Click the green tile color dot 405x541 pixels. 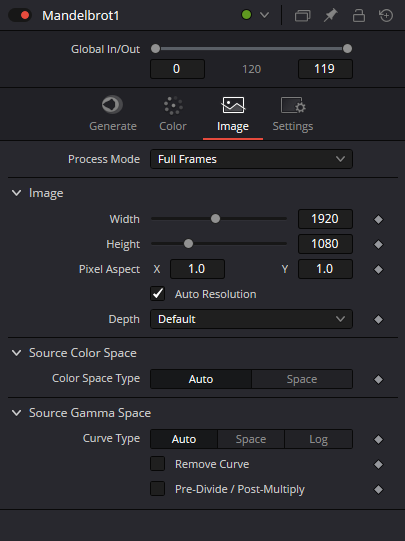246,15
